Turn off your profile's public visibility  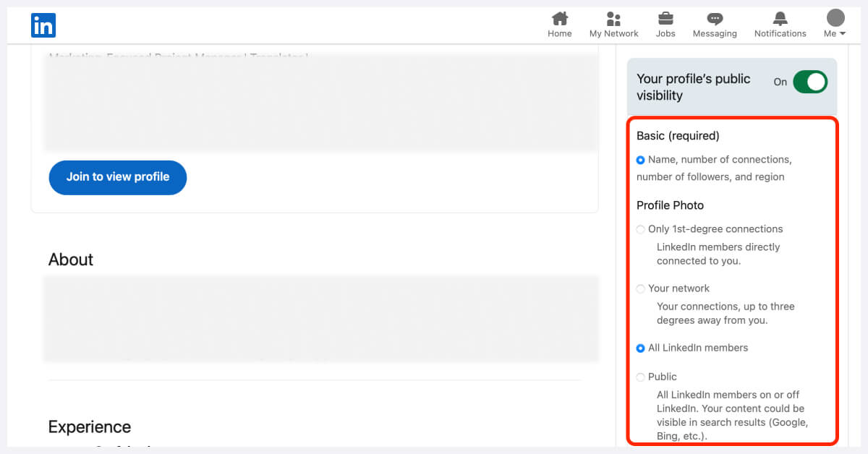pyautogui.click(x=810, y=82)
